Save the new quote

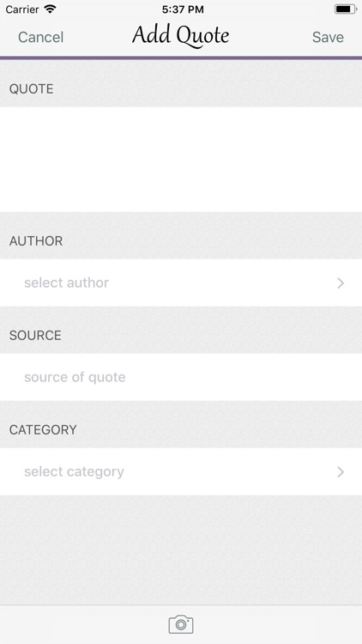click(x=328, y=38)
